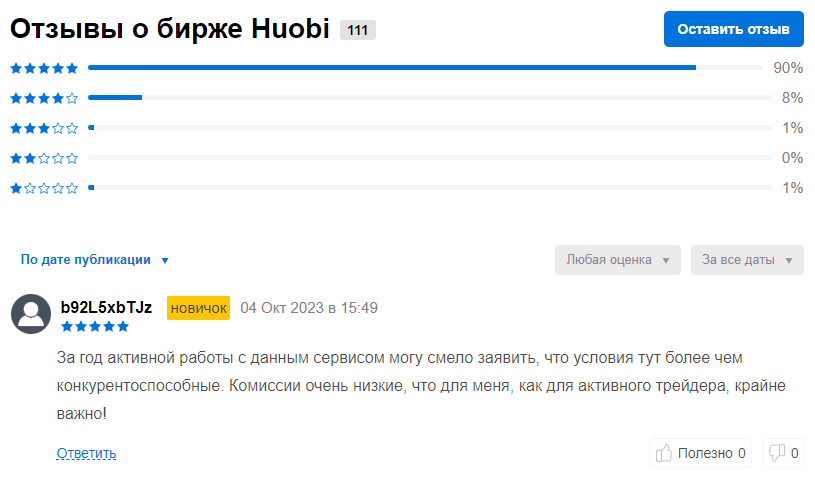Click the 90% five-star progress bar
815x485 pixels.
pos(392,68)
